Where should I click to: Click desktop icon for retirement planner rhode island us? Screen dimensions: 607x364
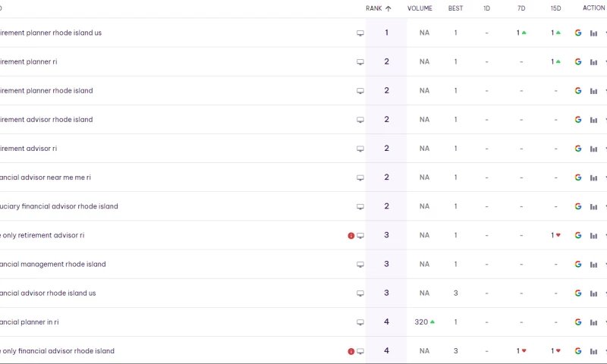[x=360, y=33]
